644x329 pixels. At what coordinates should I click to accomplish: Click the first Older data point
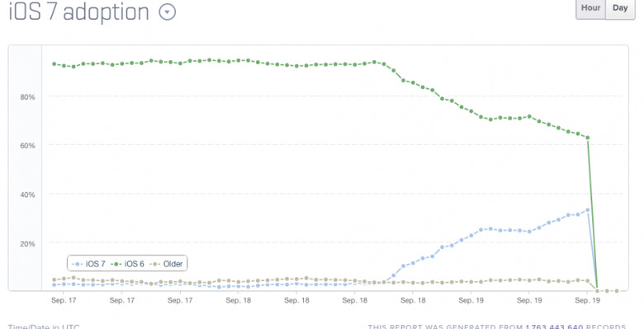click(54, 280)
